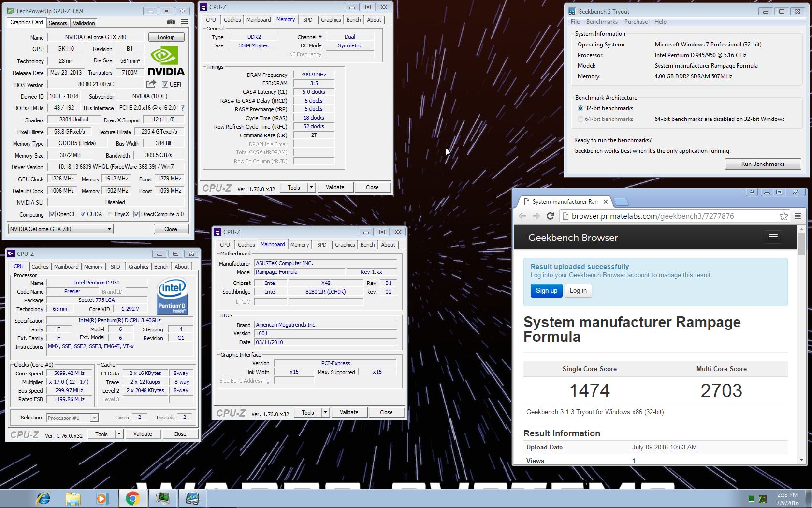Image resolution: width=812 pixels, height=508 pixels.
Task: Switch to GPU-Z taskbar icon
Action: click(163, 498)
